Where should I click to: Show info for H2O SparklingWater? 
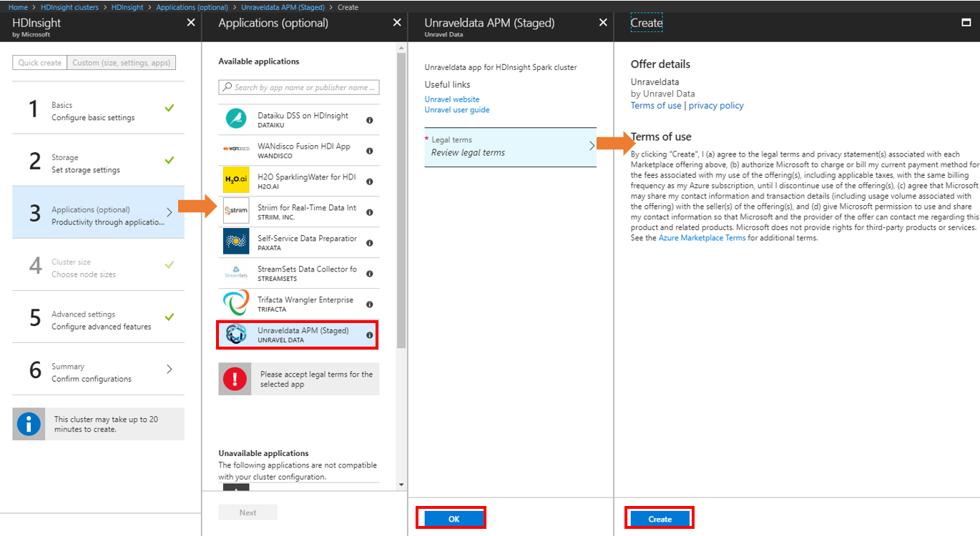point(370,182)
